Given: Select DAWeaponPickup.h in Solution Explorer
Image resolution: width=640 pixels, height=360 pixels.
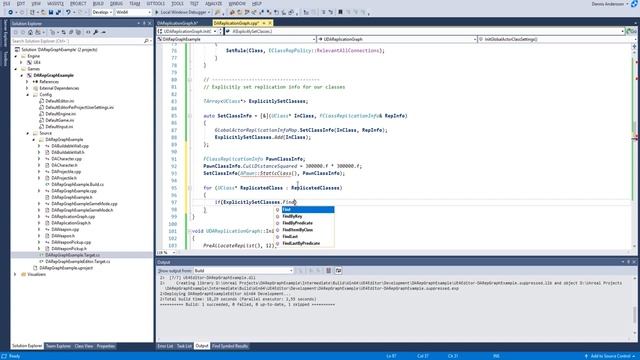Looking at the screenshot, I should pyautogui.click(x=69, y=249).
